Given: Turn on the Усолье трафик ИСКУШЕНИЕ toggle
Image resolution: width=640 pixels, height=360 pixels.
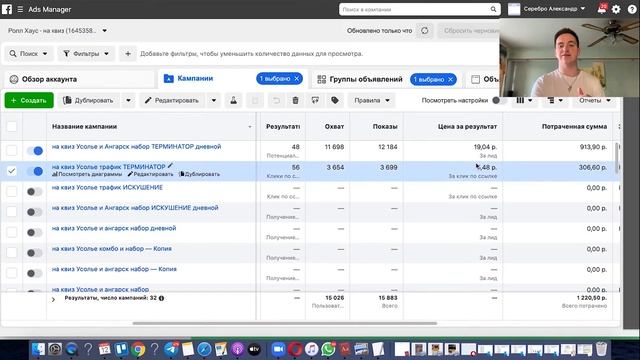Looking at the screenshot, I should pyautogui.click(x=35, y=192).
